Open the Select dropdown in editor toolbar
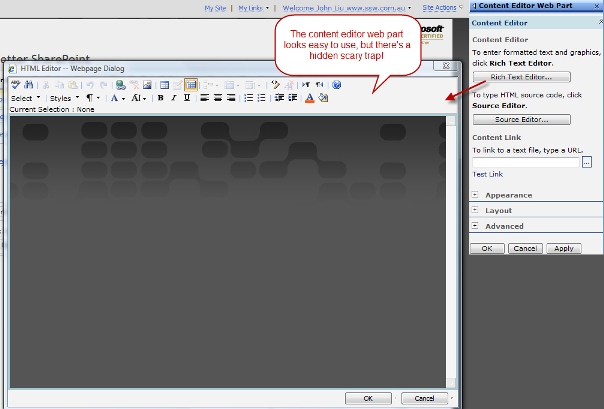The height and width of the screenshot is (409, 604). (x=25, y=98)
